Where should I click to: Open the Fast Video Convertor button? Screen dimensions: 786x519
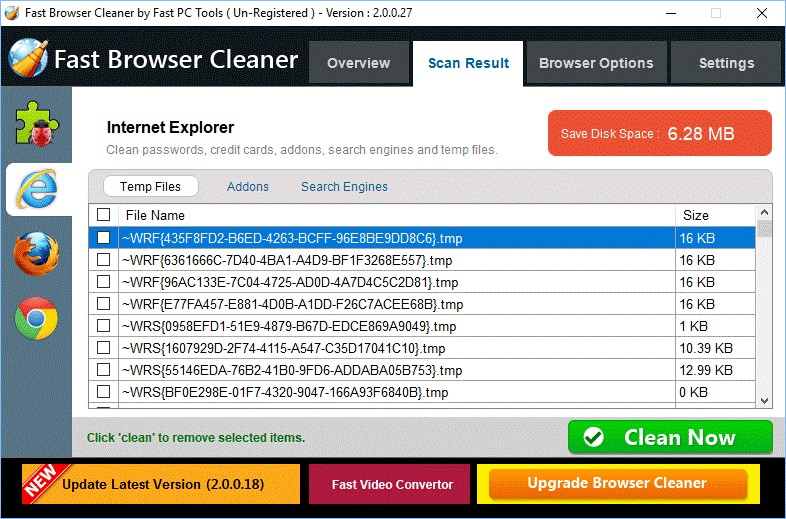pyautogui.click(x=389, y=484)
